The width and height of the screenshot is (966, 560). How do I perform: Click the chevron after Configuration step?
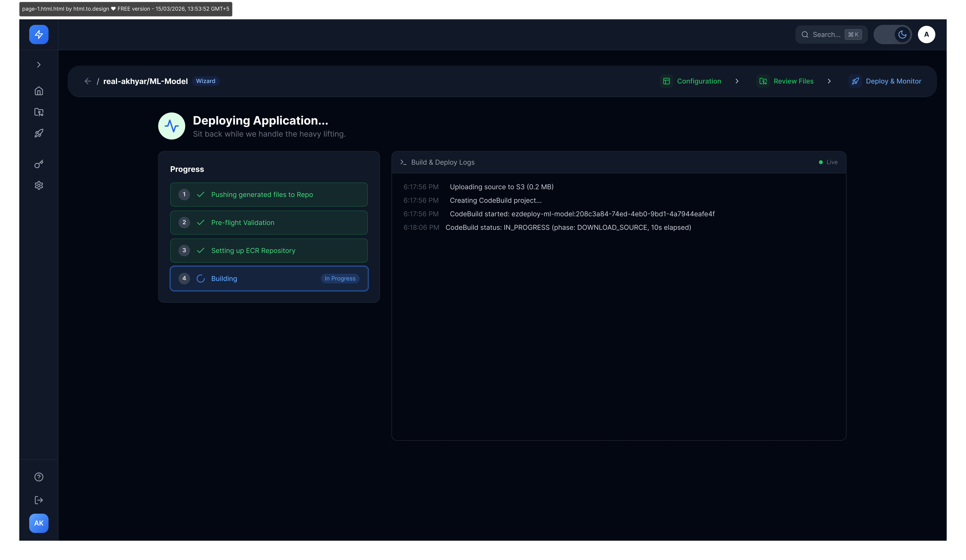pos(737,81)
